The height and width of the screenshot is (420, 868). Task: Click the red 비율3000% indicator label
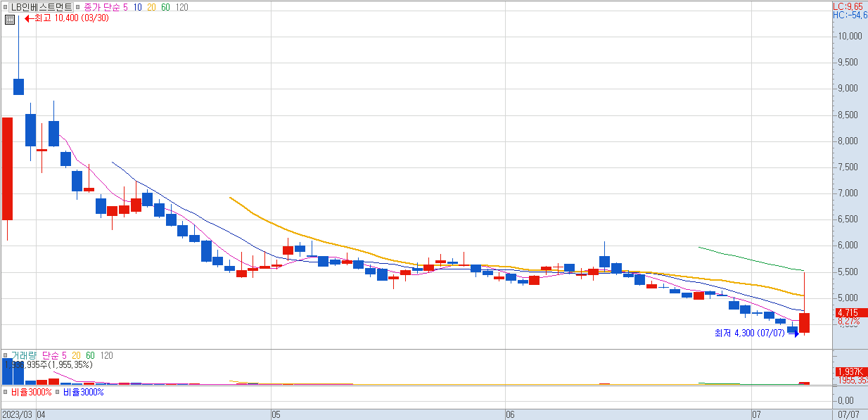tap(32, 392)
